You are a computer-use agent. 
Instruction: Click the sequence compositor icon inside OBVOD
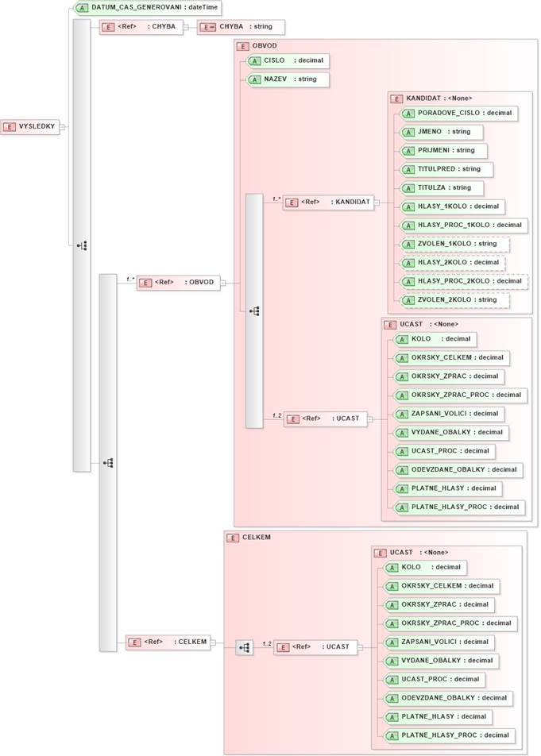point(254,311)
